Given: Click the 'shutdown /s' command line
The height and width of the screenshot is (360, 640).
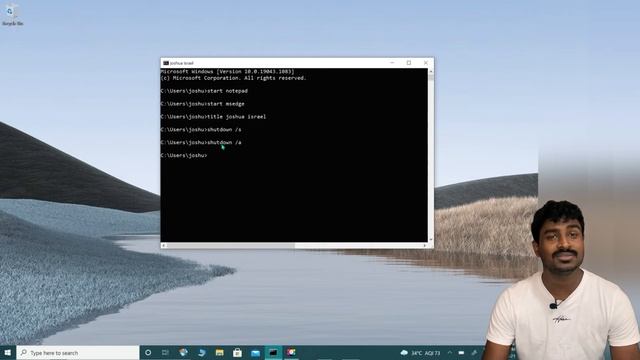Looking at the screenshot, I should pos(201,130).
